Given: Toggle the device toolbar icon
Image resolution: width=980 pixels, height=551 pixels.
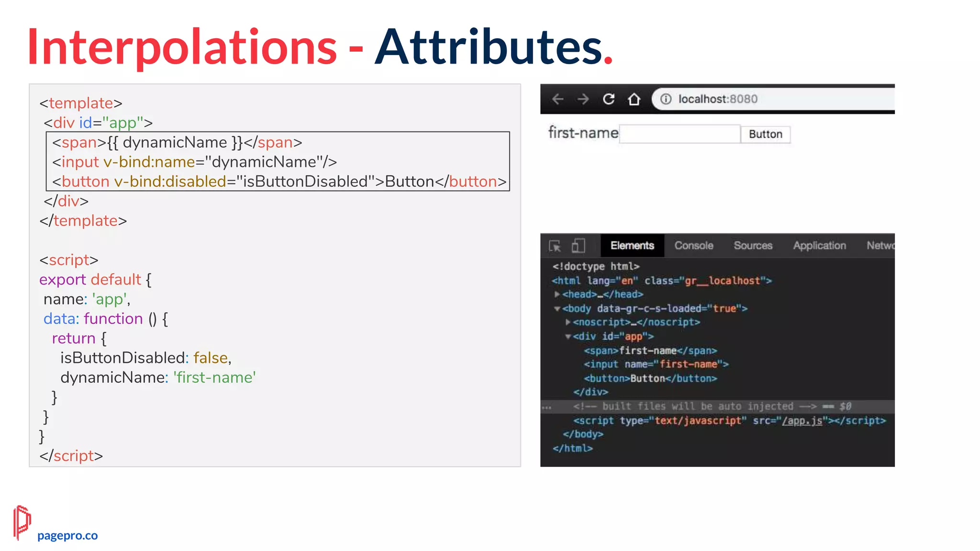Looking at the screenshot, I should [x=578, y=246].
